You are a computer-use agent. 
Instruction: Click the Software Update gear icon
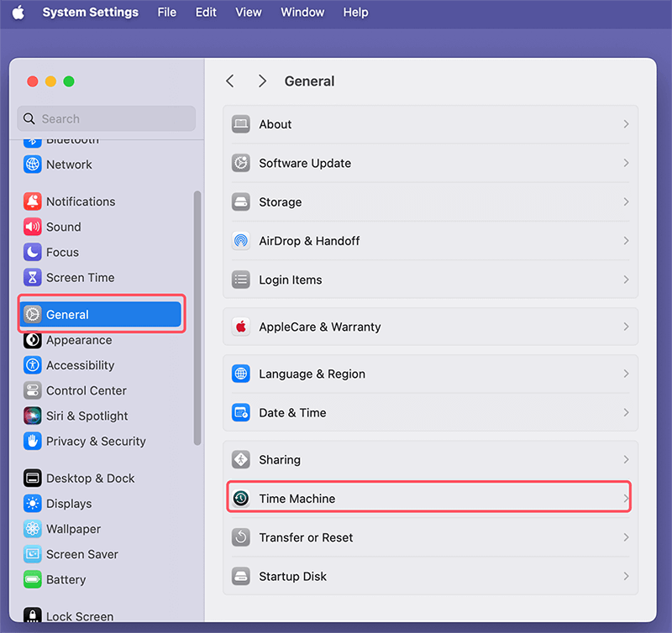(x=241, y=163)
